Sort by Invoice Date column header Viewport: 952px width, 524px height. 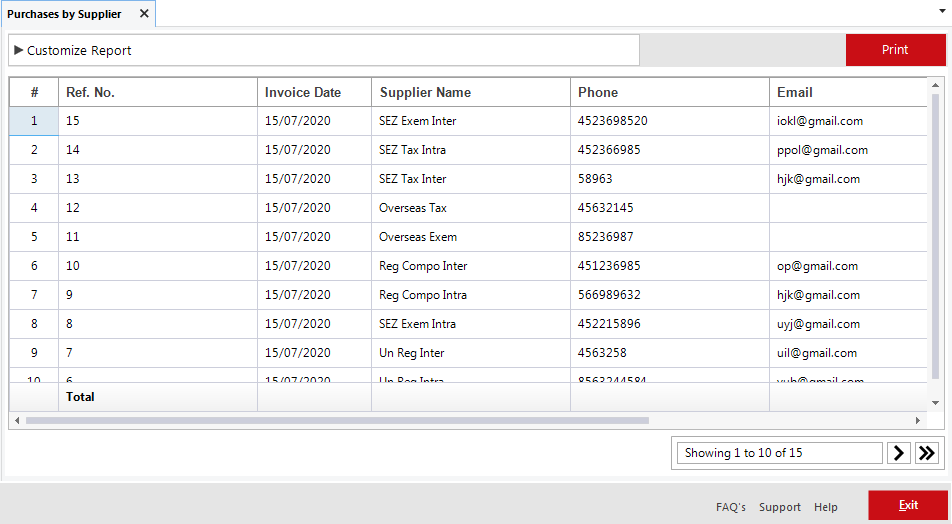click(303, 92)
